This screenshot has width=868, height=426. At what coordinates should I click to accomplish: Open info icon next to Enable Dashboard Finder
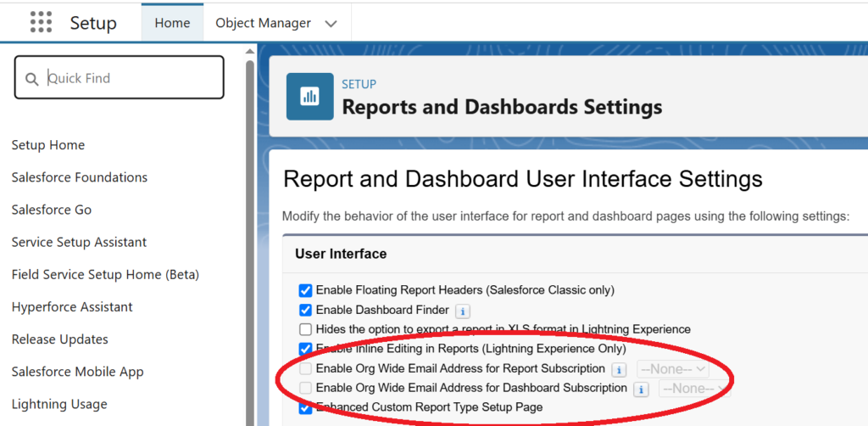463,311
